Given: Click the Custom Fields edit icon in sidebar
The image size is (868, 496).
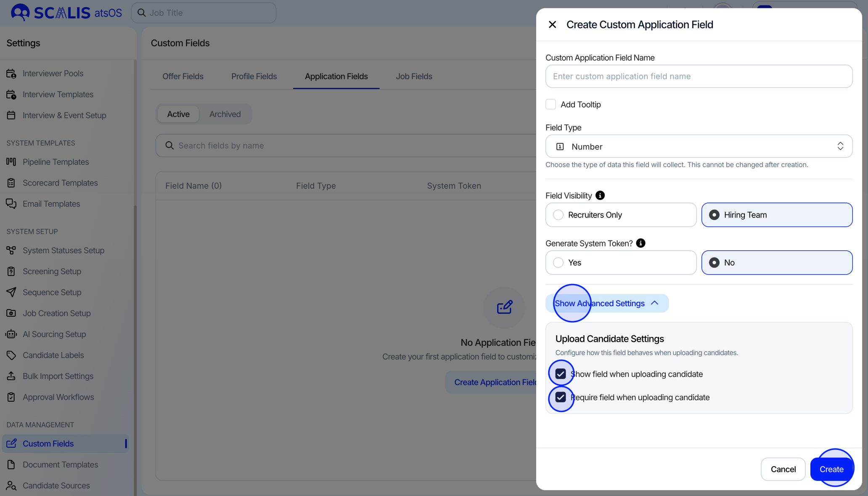Looking at the screenshot, I should click(11, 443).
